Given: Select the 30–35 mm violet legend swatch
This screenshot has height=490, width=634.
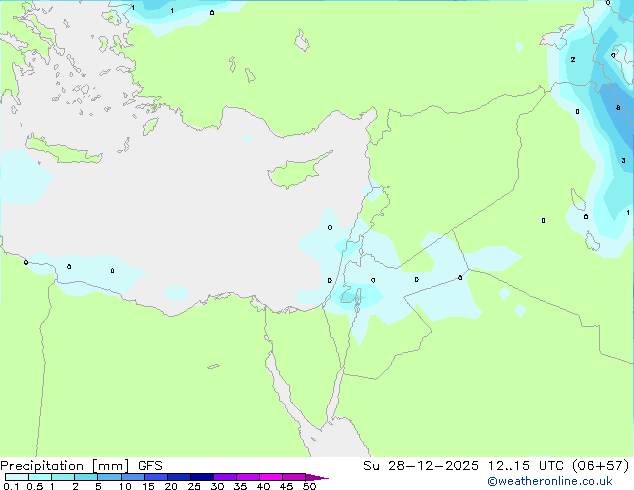Looking at the screenshot, I should pos(225,477).
